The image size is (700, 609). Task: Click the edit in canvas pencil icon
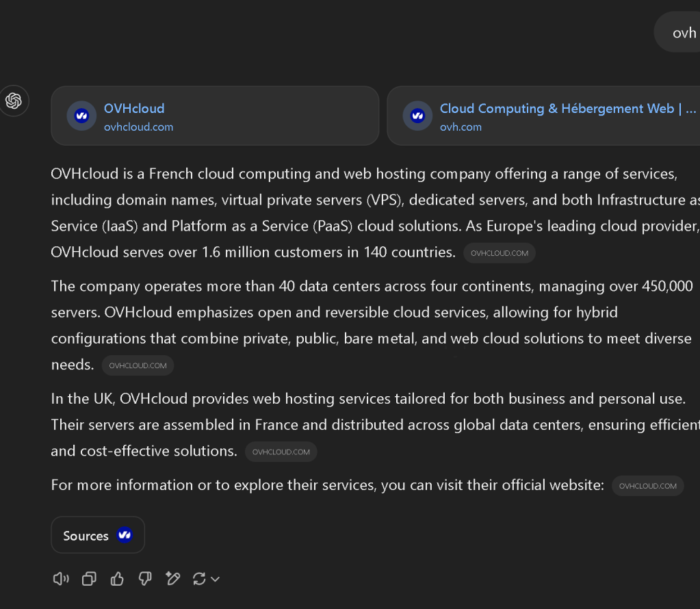(172, 579)
